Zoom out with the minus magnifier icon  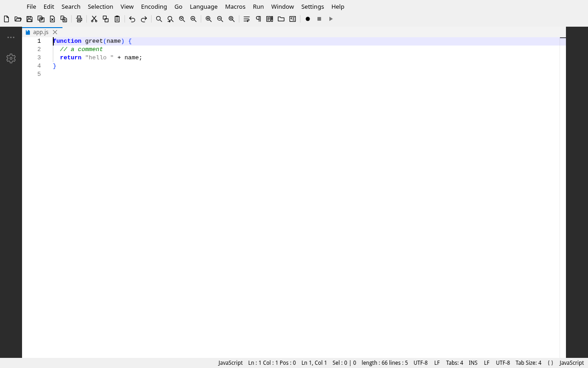220,19
